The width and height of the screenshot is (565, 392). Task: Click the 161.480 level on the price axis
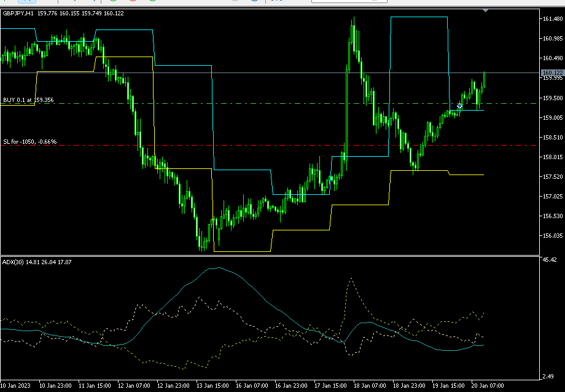[553, 19]
